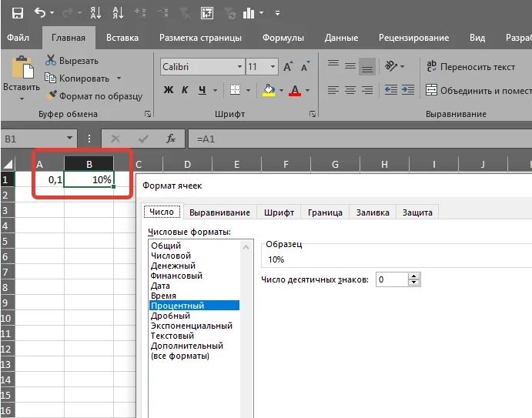Open Заливка tab in Format Cells dialog
The height and width of the screenshot is (418, 532).
(x=373, y=212)
